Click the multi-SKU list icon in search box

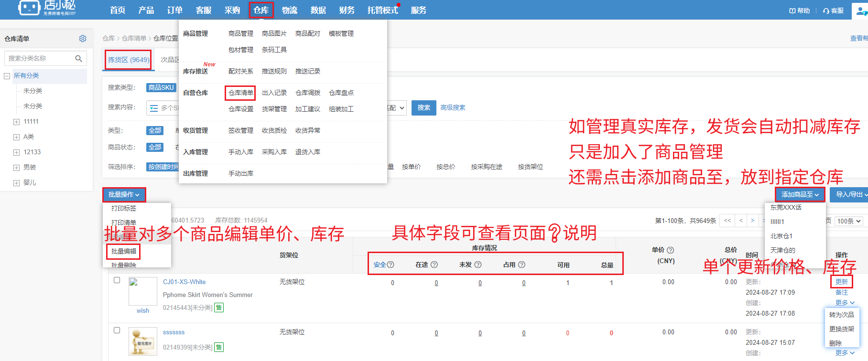pos(154,108)
